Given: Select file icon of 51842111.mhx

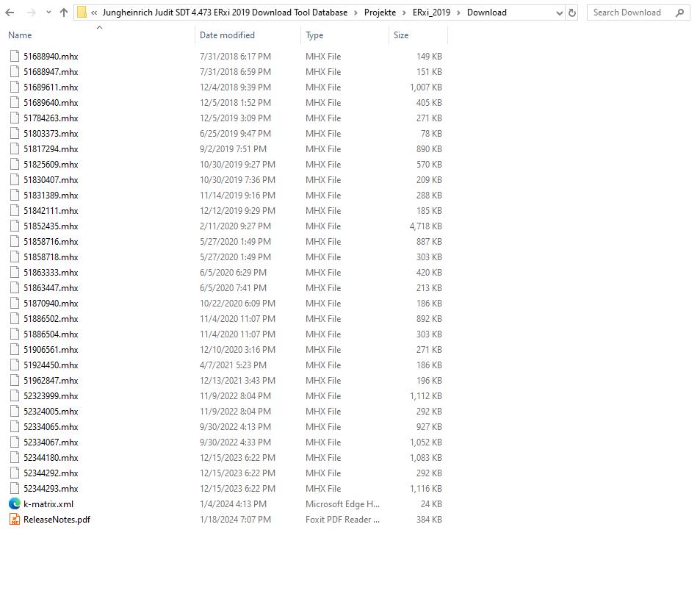Looking at the screenshot, I should pos(15,210).
